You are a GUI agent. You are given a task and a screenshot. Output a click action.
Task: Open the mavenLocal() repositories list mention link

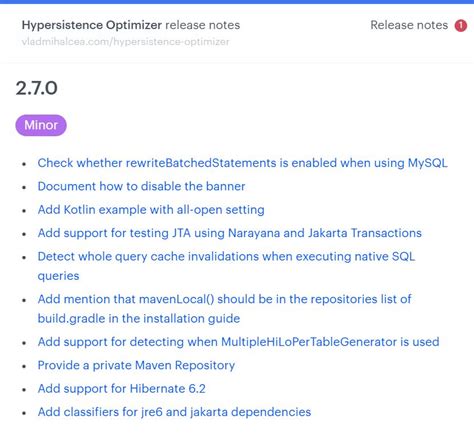(x=225, y=299)
